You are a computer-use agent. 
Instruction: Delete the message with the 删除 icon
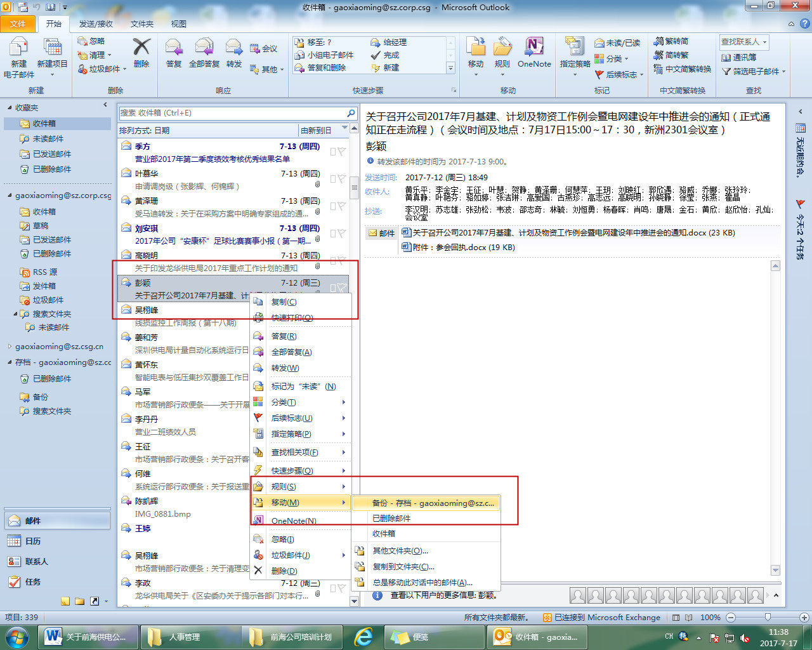click(141, 54)
